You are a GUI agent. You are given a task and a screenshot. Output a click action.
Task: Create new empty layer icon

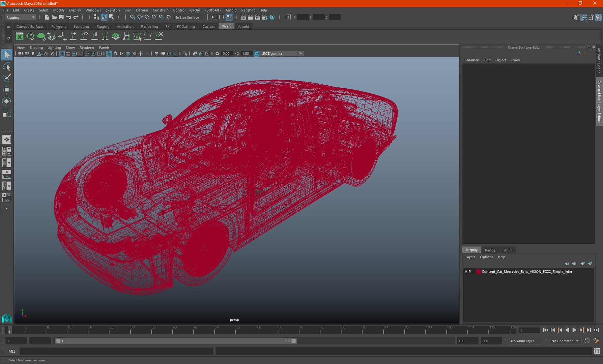pyautogui.click(x=583, y=264)
